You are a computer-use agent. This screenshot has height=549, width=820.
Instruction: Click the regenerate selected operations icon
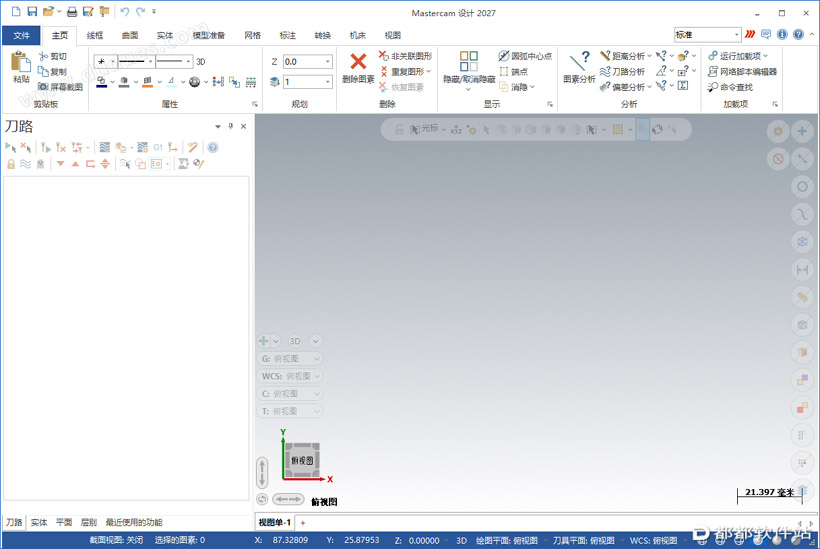(45, 147)
